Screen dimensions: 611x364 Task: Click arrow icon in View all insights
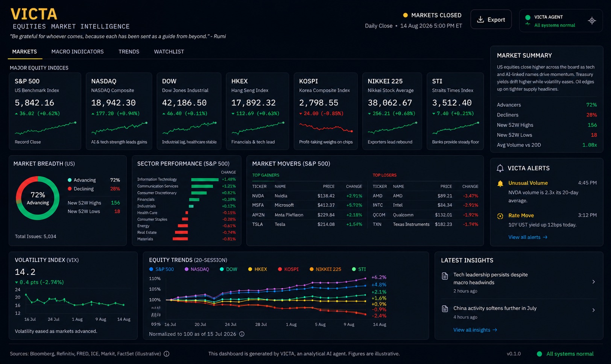tap(495, 330)
